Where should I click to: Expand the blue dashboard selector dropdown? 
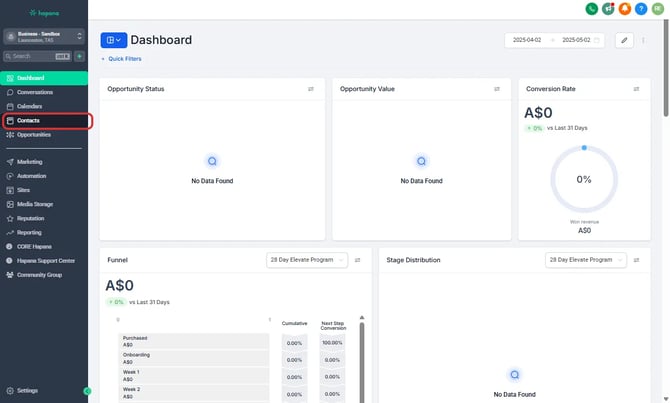(x=113, y=40)
